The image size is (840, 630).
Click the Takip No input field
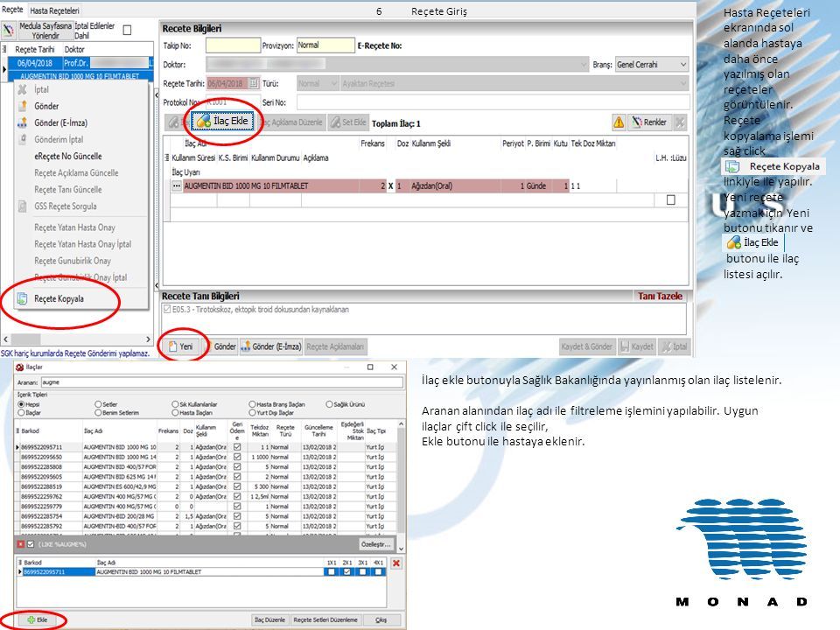point(233,45)
